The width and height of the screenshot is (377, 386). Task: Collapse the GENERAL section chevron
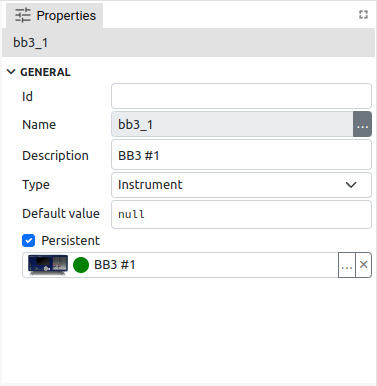point(11,72)
